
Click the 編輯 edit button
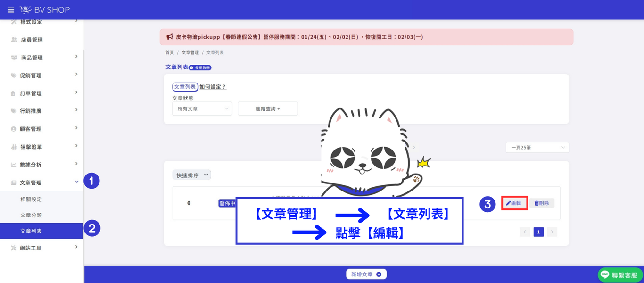[x=514, y=203]
